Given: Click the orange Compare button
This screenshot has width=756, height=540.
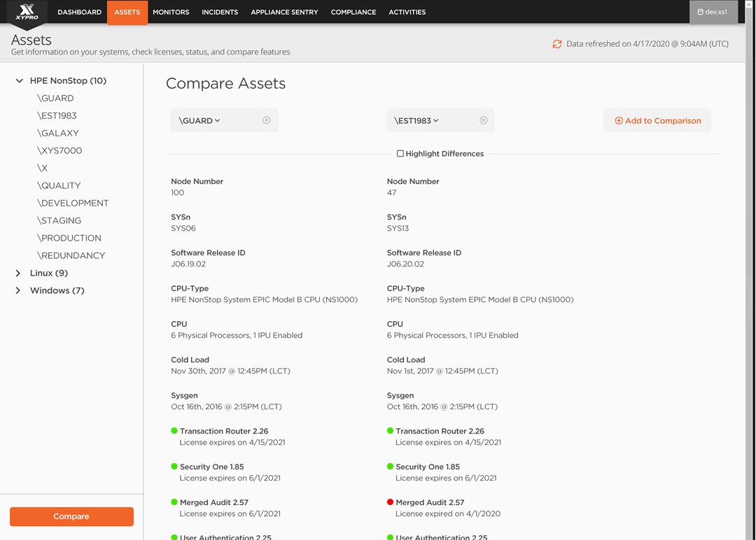Looking at the screenshot, I should coord(71,516).
